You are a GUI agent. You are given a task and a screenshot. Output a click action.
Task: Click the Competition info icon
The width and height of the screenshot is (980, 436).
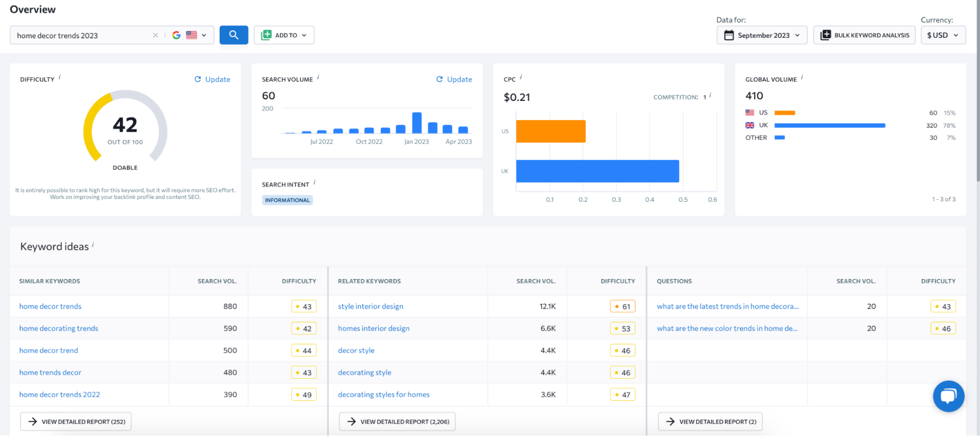click(x=710, y=95)
